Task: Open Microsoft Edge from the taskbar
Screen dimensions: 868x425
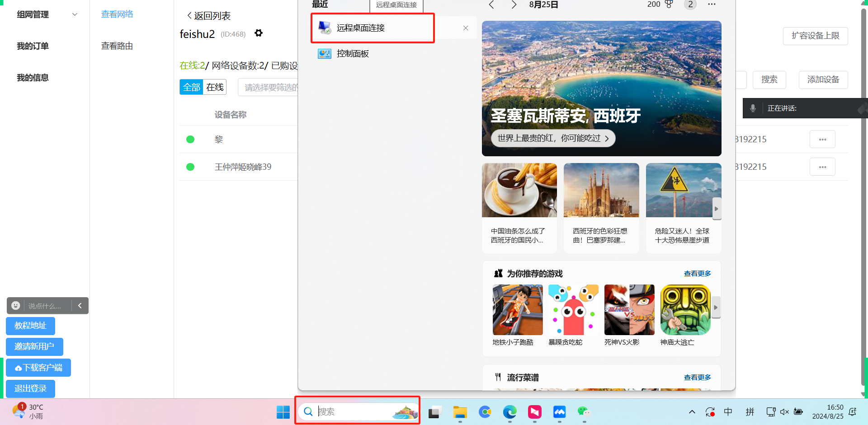Action: click(x=509, y=412)
